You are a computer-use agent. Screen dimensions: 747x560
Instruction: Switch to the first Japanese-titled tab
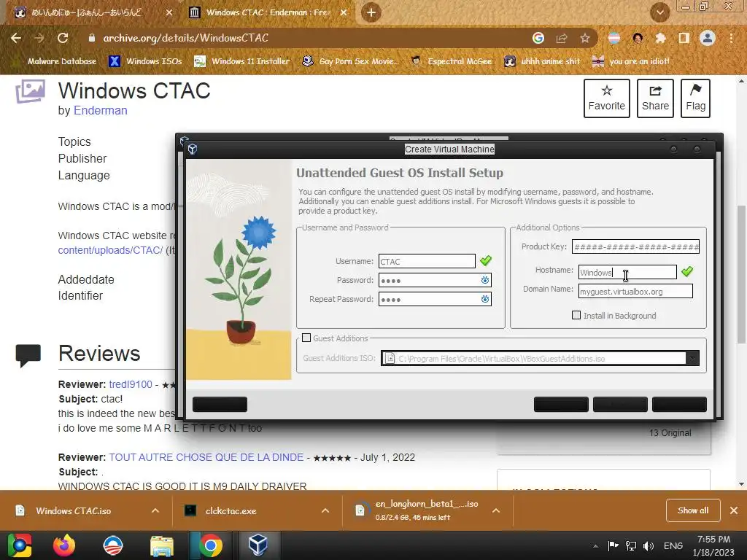(86, 12)
